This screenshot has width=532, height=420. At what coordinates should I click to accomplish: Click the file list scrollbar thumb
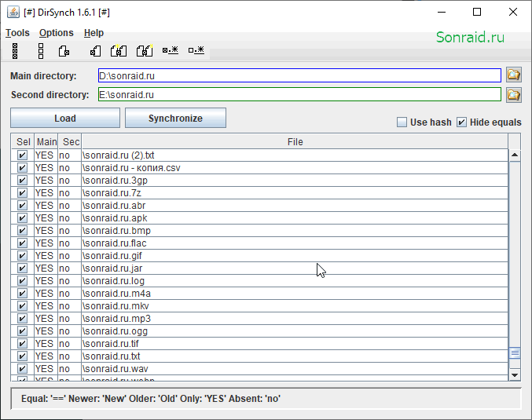click(515, 353)
